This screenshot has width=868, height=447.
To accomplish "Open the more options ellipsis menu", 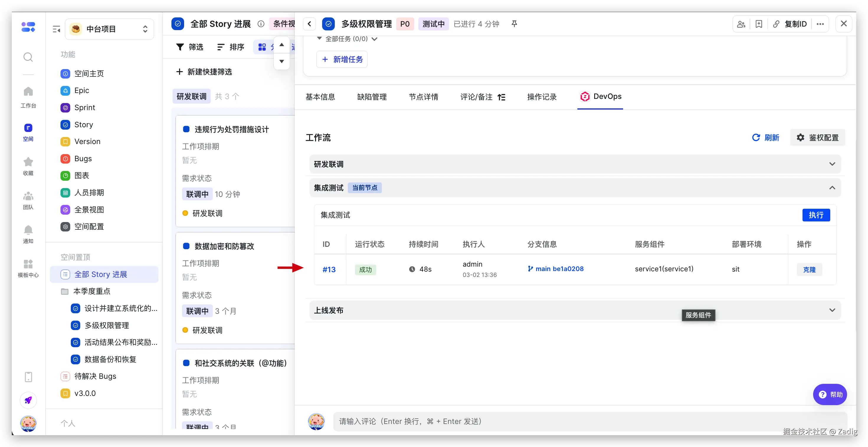I will click(820, 24).
